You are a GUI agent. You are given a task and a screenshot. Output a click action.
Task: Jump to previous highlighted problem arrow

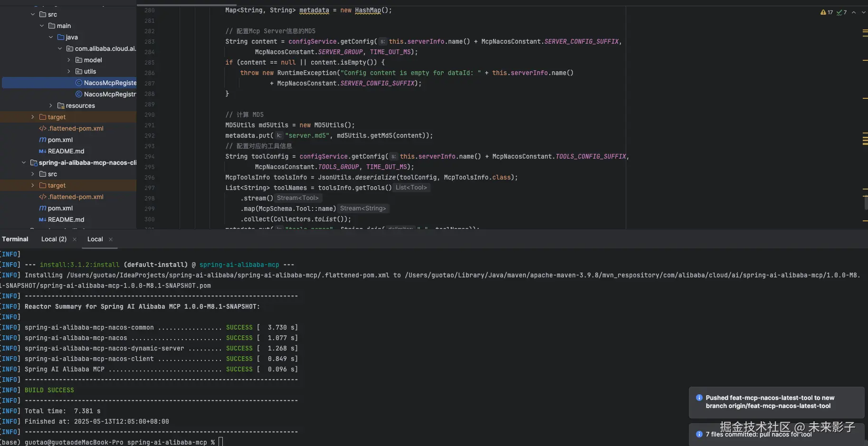[x=854, y=12]
